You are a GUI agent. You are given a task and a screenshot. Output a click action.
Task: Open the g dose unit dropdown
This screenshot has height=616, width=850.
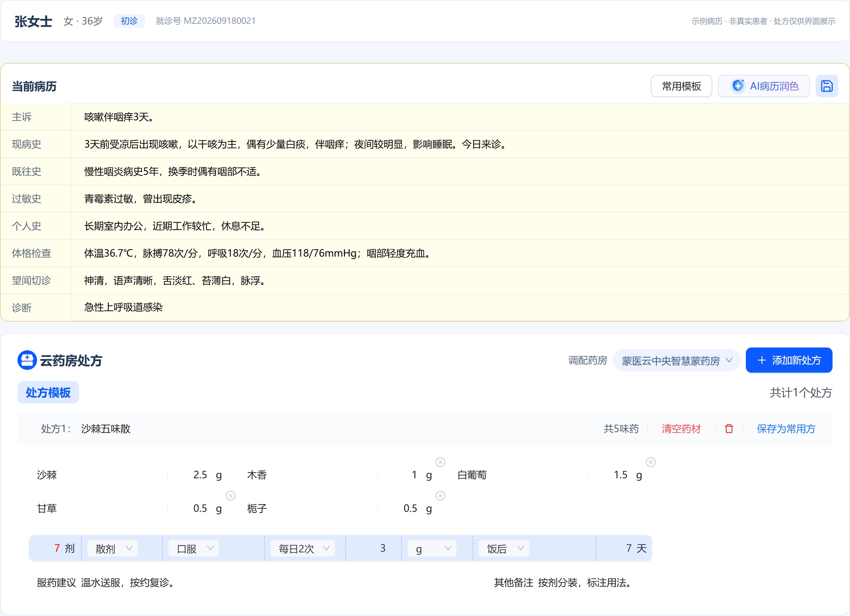(x=432, y=548)
